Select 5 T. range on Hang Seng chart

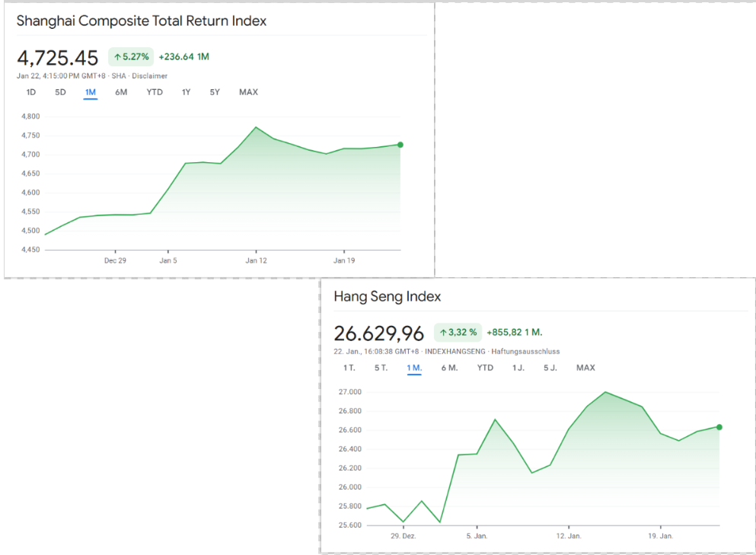pyautogui.click(x=381, y=368)
